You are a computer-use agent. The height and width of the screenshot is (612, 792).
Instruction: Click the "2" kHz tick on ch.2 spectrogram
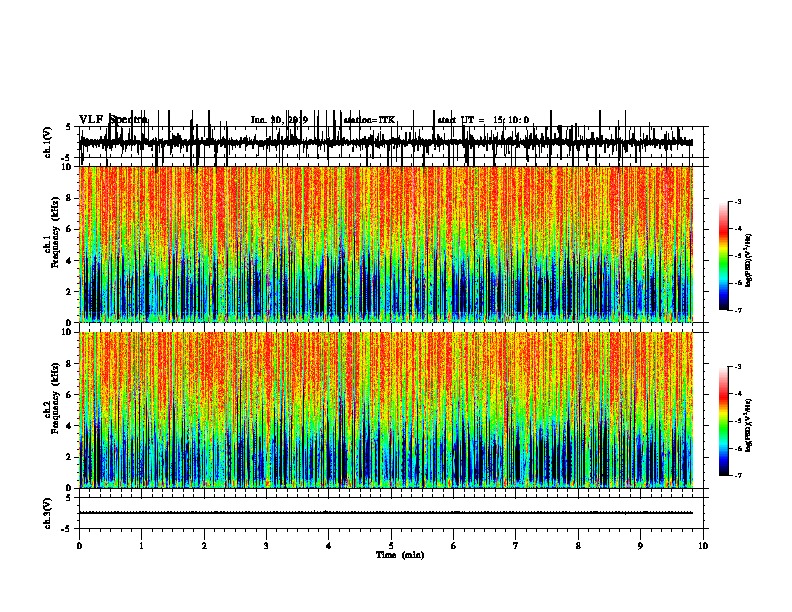[x=70, y=457]
